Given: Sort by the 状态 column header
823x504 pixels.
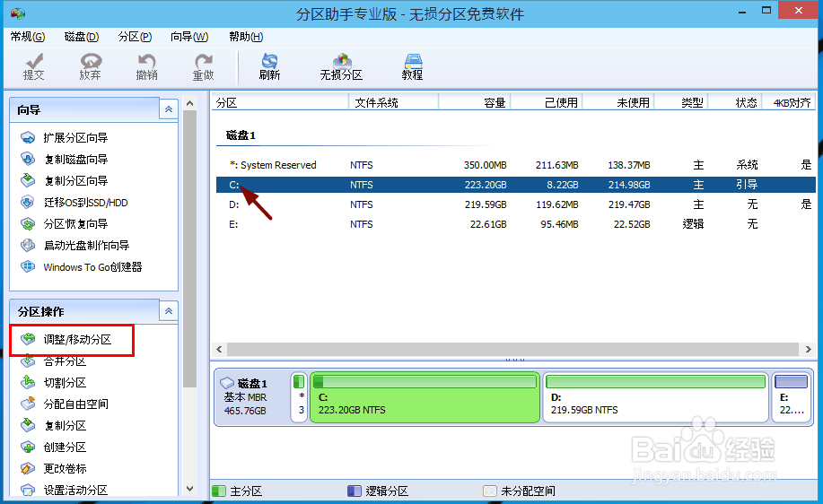Looking at the screenshot, I should pyautogui.click(x=735, y=103).
